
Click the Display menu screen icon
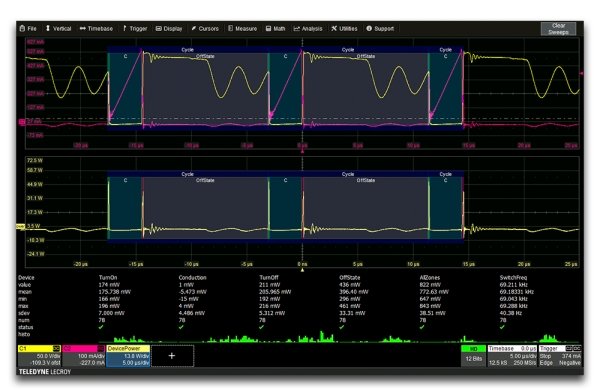click(x=158, y=28)
